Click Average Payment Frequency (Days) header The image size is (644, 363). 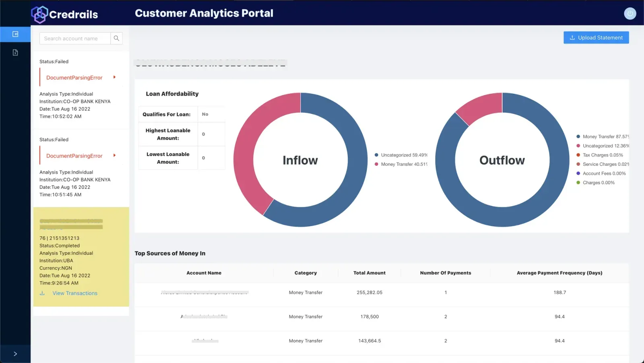(x=559, y=273)
